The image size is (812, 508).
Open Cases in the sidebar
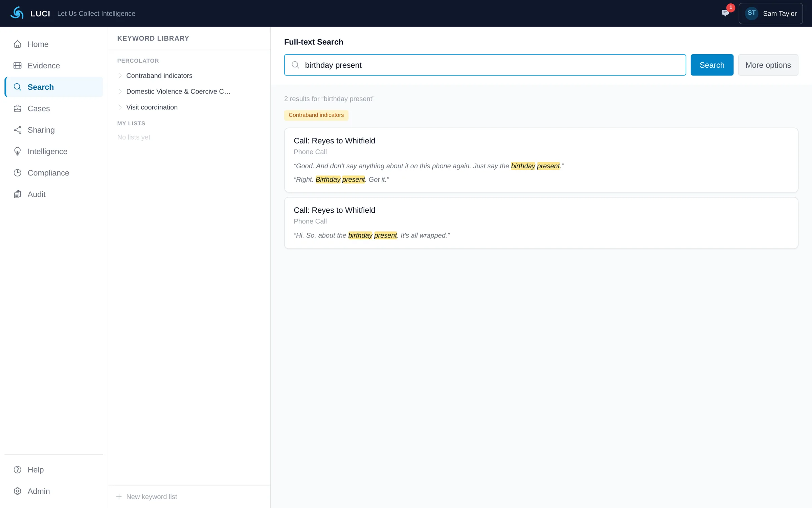coord(54,108)
